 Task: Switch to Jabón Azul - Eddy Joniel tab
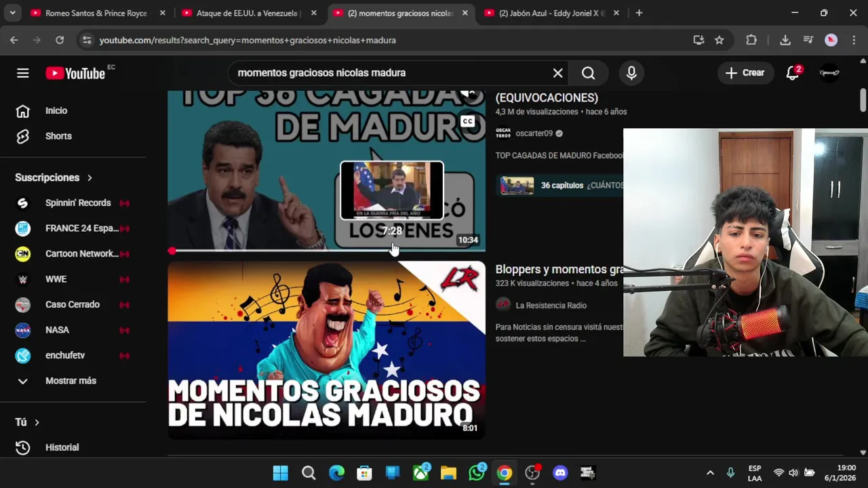pyautogui.click(x=552, y=13)
